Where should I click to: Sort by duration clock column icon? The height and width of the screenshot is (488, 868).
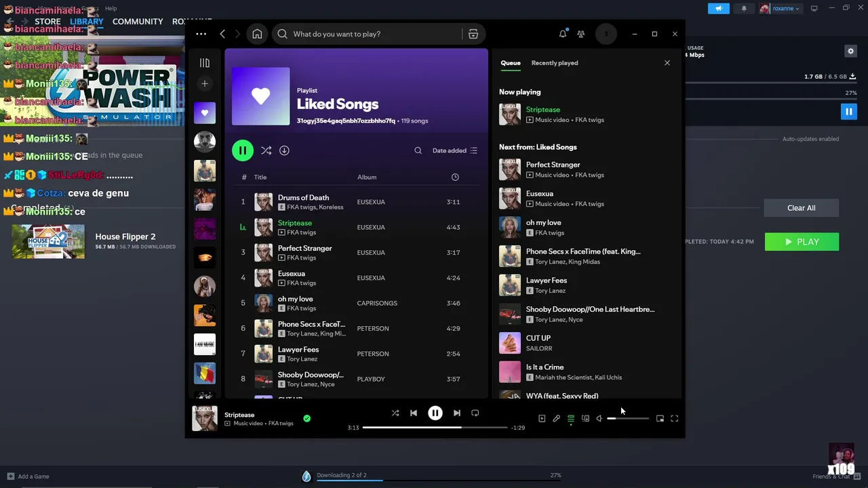tap(455, 177)
